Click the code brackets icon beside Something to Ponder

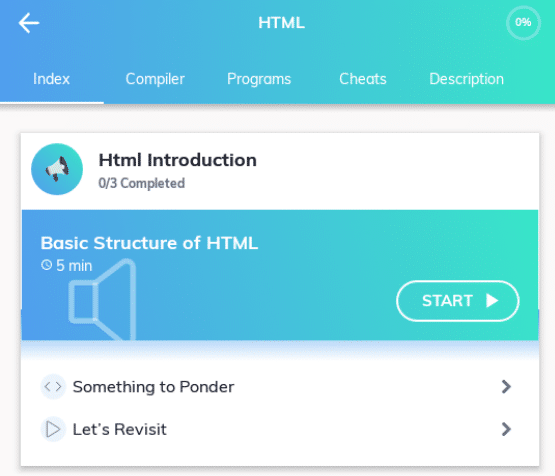click(x=53, y=386)
